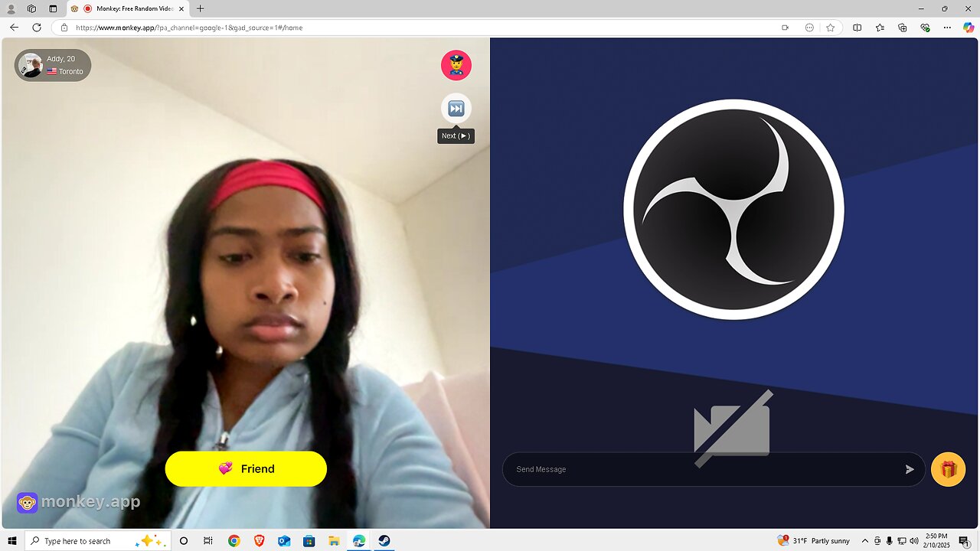
Task: Click camera permission icon in address bar
Action: point(785,28)
